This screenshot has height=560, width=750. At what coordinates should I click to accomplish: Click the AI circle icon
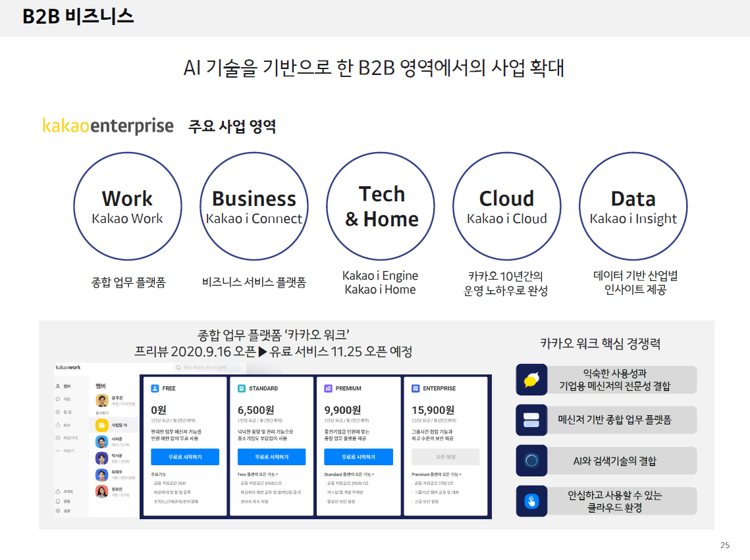click(531, 461)
